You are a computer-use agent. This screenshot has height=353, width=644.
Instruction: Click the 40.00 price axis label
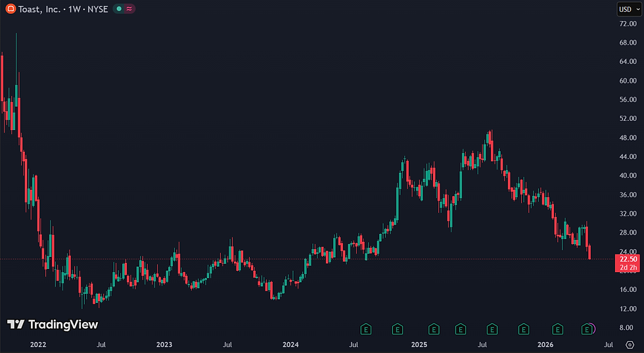coord(628,176)
